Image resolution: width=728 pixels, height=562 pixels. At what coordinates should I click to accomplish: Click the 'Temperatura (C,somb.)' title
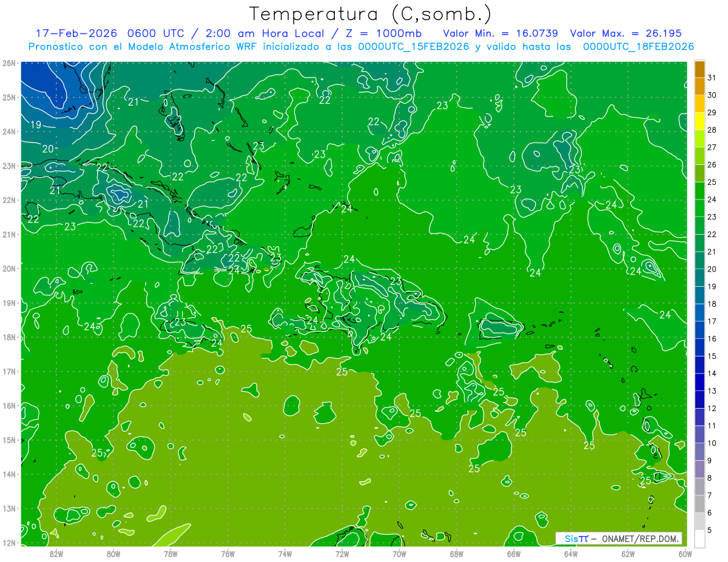371,14
